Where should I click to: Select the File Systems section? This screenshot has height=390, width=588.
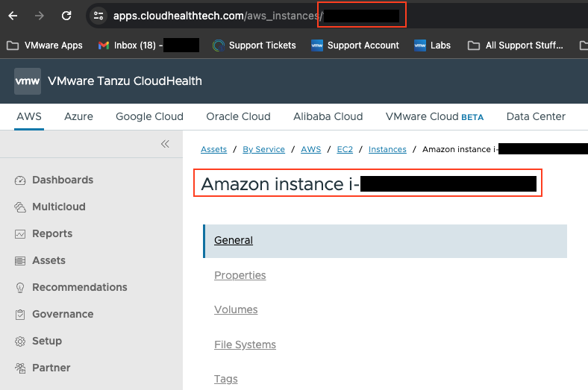(x=245, y=345)
